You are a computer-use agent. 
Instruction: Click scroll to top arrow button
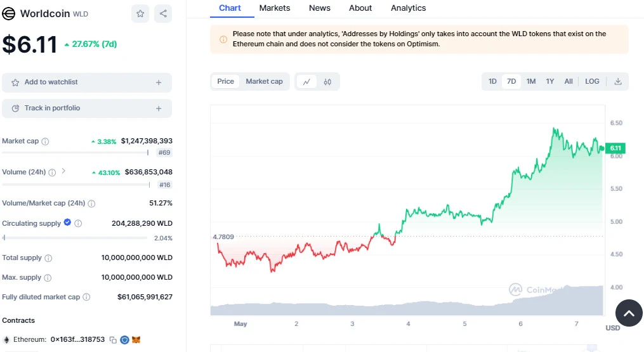click(x=629, y=313)
